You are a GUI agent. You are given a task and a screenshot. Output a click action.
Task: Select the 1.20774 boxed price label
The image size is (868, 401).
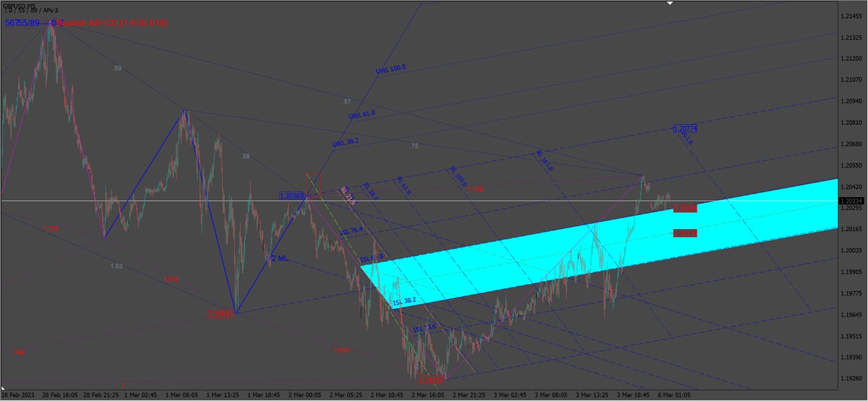[x=685, y=129]
